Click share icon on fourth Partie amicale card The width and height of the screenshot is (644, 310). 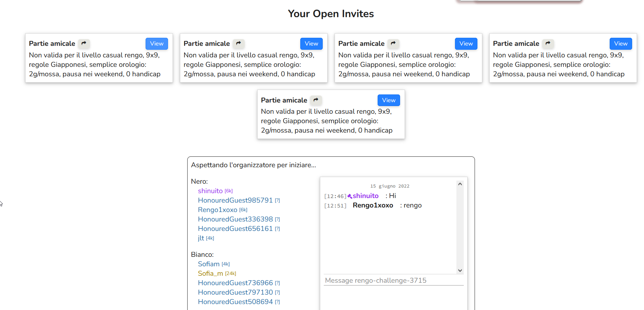click(548, 43)
